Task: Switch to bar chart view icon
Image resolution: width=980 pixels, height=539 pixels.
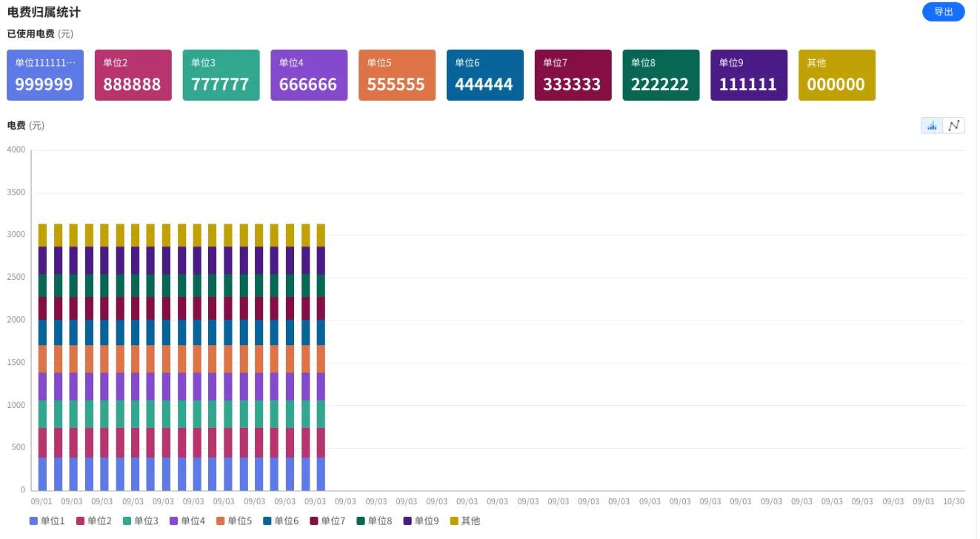Action: 932,125
